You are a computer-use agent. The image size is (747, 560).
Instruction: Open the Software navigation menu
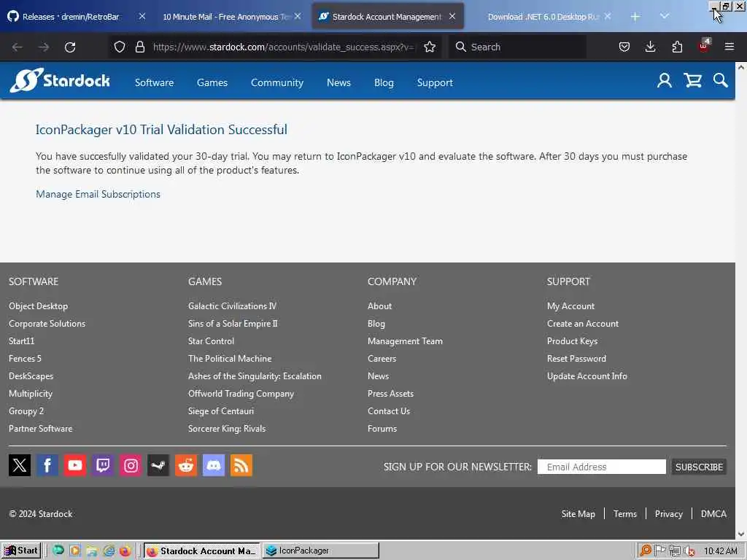coord(155,82)
